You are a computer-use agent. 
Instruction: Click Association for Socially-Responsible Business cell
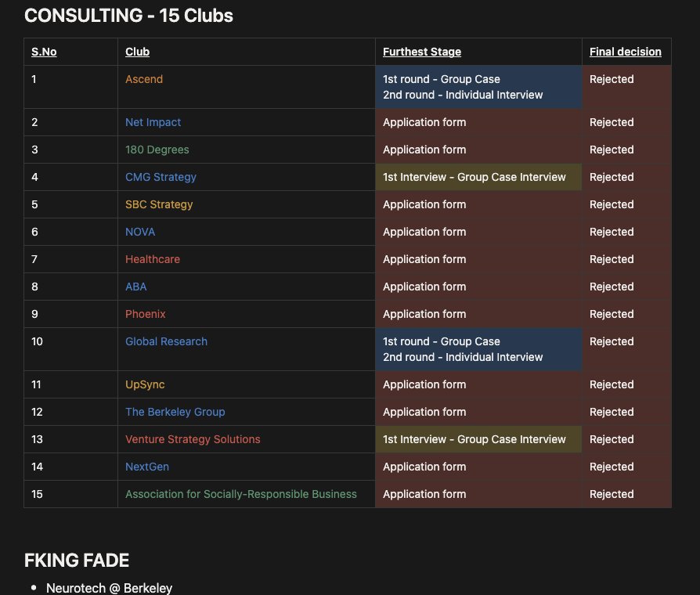click(247, 494)
